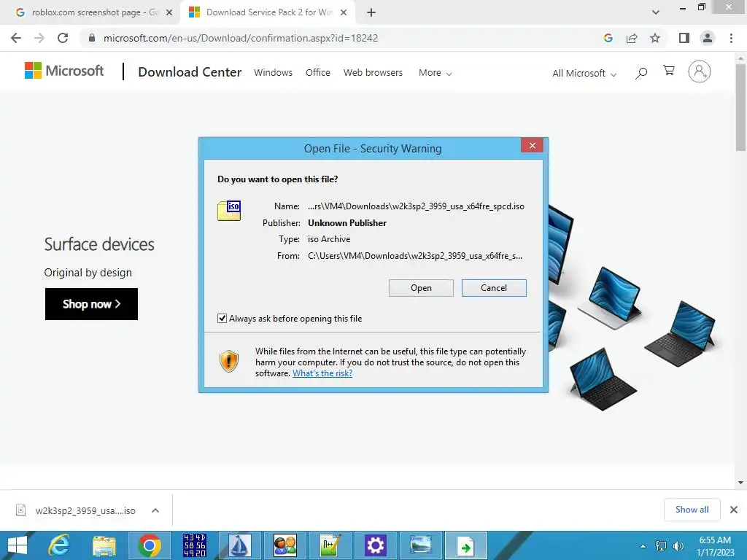Screen dimensions: 747x560
Task: Click the Chrome taskbar icon
Action: tap(149, 545)
